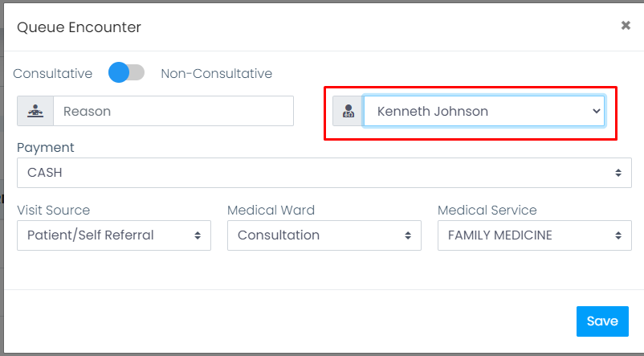This screenshot has height=356, width=644.
Task: Click the Payment field label
Action: (46, 148)
